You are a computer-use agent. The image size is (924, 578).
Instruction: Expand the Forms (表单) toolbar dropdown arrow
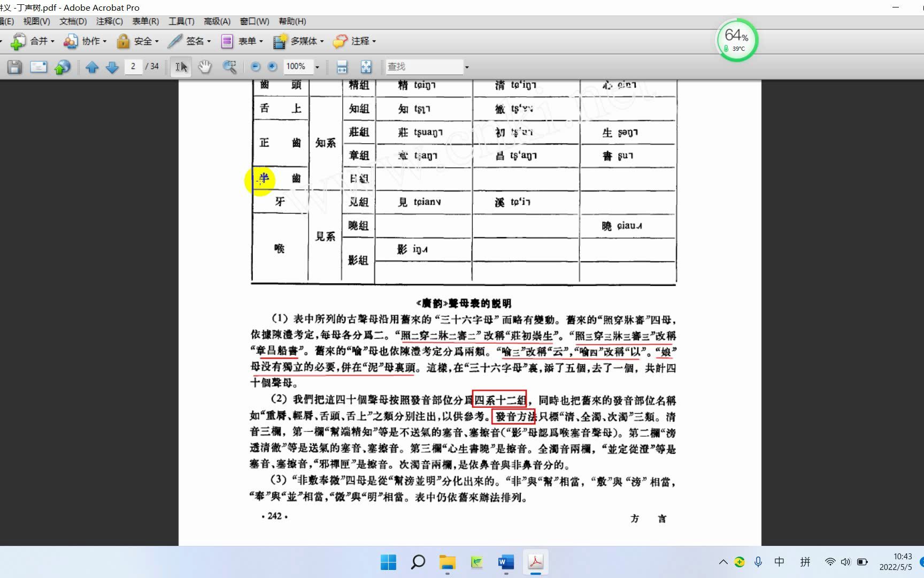pos(261,41)
